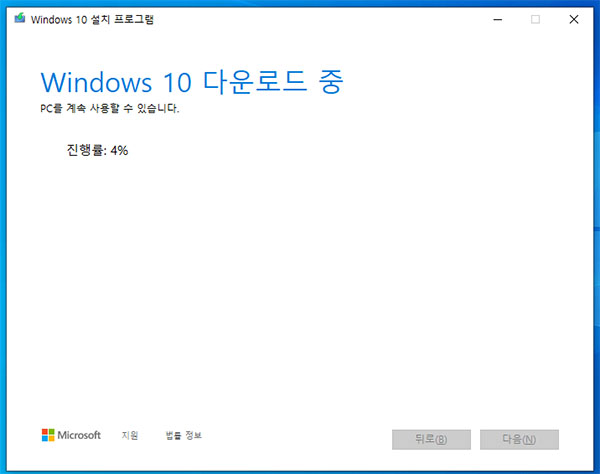
Task: Click the Microsoft four-square logo
Action: point(47,435)
